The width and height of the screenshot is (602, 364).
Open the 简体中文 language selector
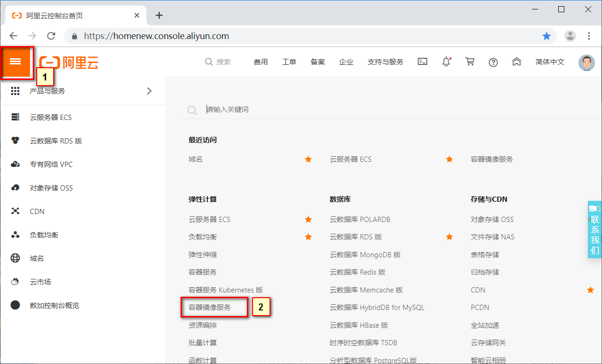coord(549,62)
